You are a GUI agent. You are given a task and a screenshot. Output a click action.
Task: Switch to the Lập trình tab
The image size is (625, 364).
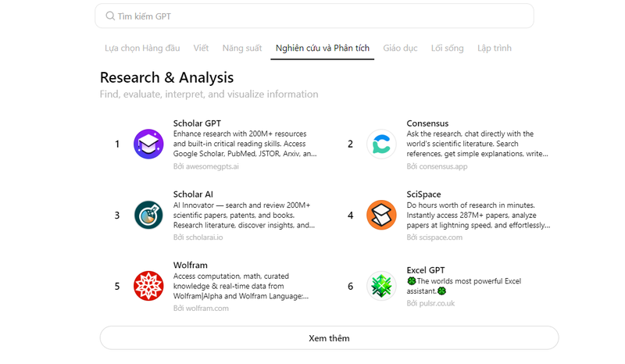click(495, 48)
